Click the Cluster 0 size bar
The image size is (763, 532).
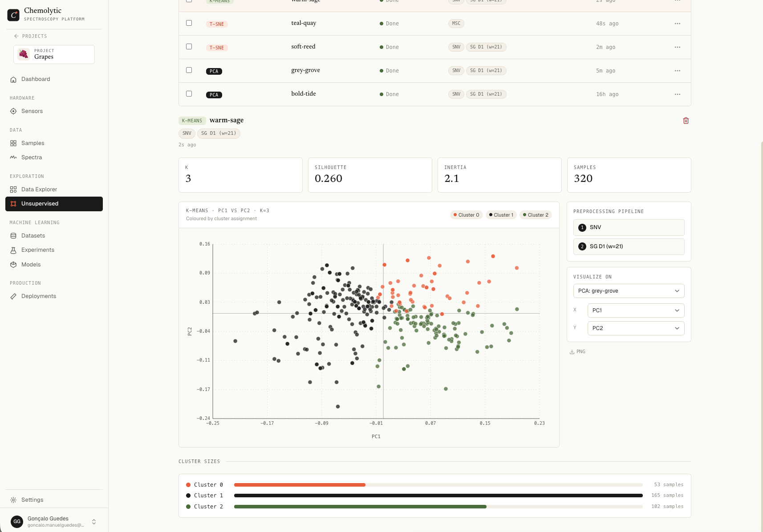[x=438, y=485]
